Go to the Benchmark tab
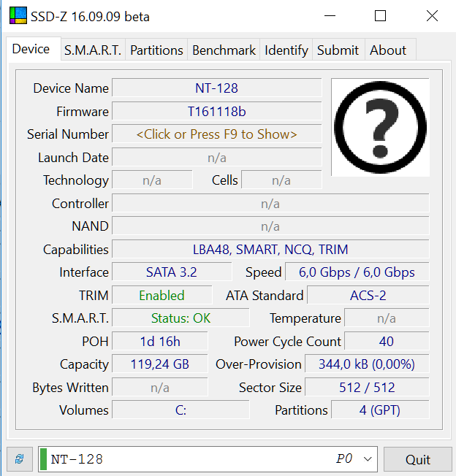Screen dimensions: 456x476 click(x=224, y=50)
